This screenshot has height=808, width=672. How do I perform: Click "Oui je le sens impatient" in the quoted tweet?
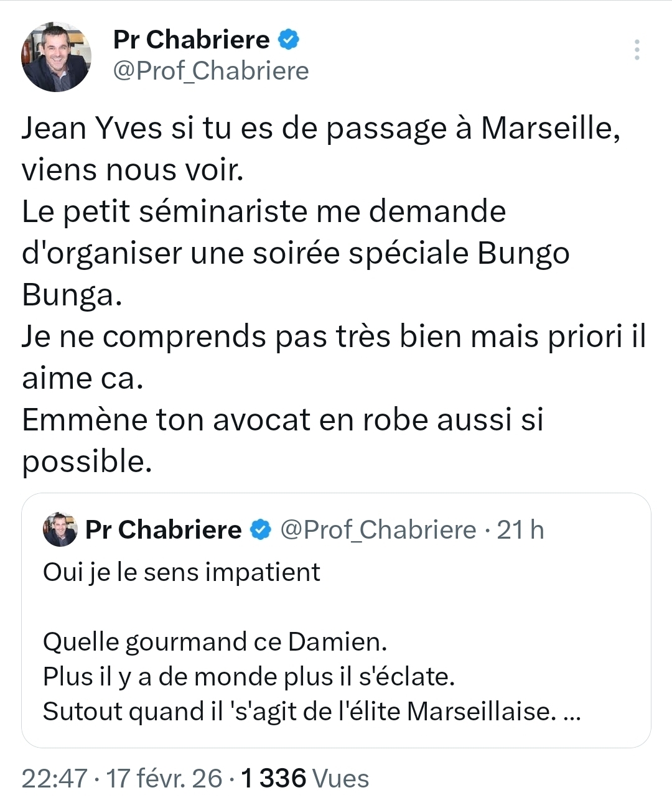tap(181, 572)
